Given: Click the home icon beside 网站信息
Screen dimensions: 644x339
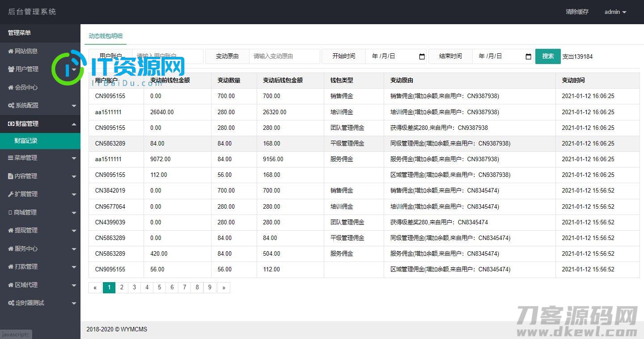Looking at the screenshot, I should (11, 51).
